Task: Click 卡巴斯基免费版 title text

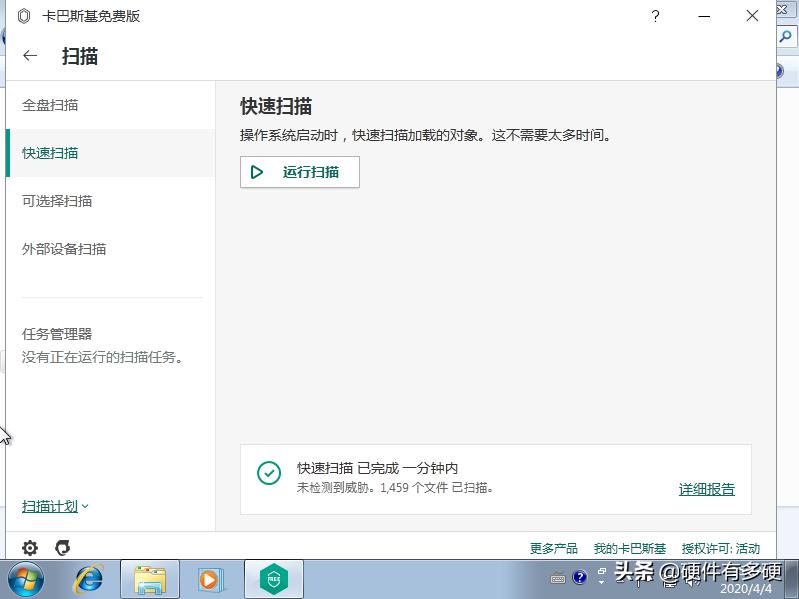Action: pos(91,16)
